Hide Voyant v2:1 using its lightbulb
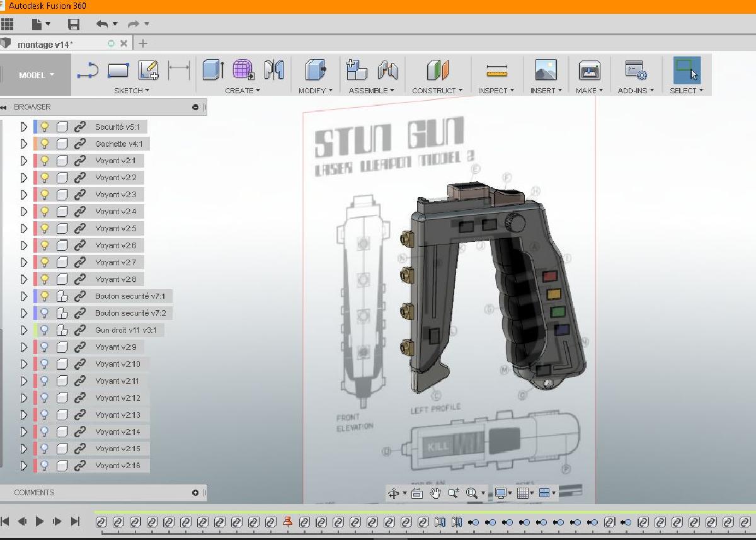This screenshot has width=756, height=540. point(45,161)
